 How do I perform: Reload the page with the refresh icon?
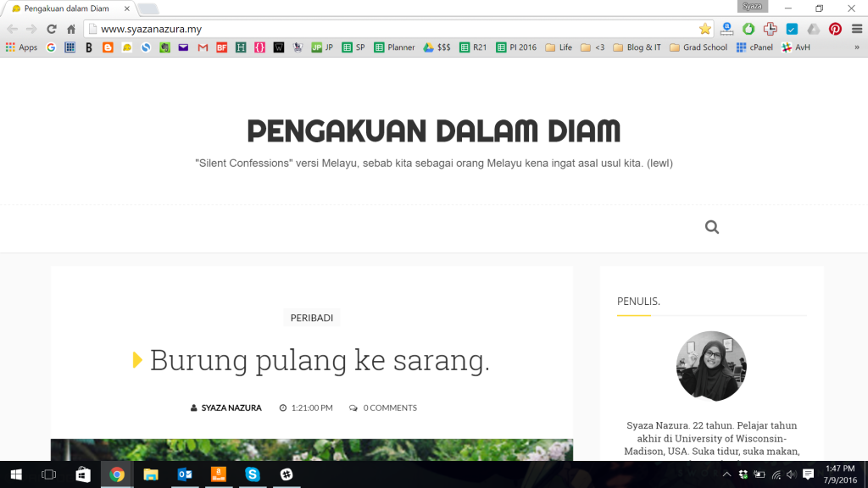pyautogui.click(x=52, y=29)
